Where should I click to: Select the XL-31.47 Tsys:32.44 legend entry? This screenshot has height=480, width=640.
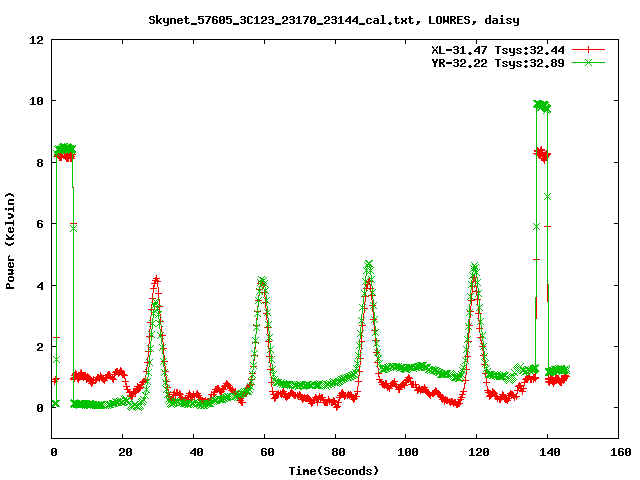point(498,50)
